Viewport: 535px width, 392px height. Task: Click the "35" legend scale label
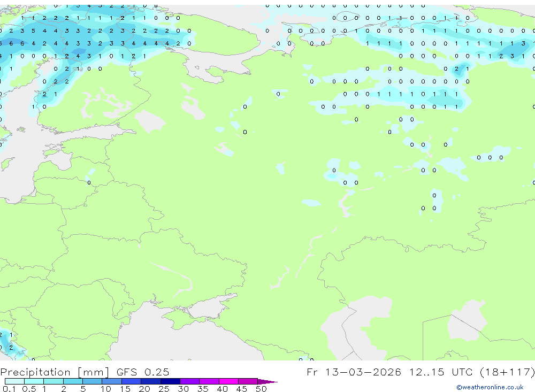point(203,389)
